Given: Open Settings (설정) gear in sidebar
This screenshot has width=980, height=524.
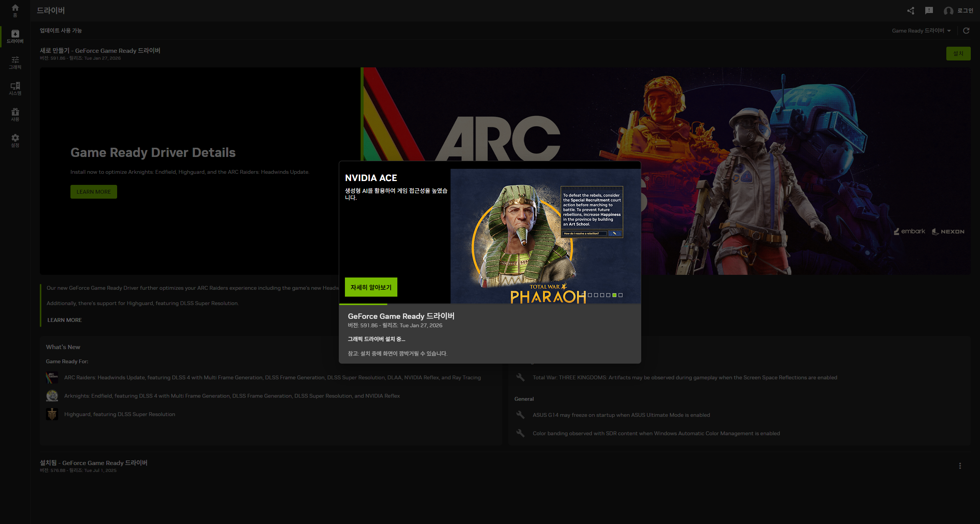Looking at the screenshot, I should [x=15, y=140].
